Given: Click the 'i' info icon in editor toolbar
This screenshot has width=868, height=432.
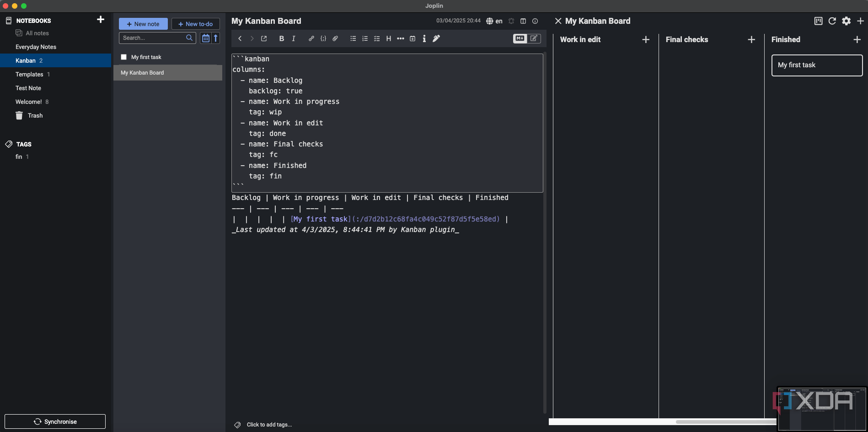Looking at the screenshot, I should pos(424,38).
